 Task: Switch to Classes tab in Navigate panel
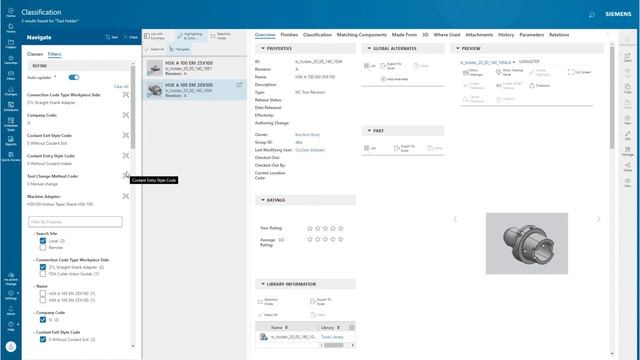35,54
